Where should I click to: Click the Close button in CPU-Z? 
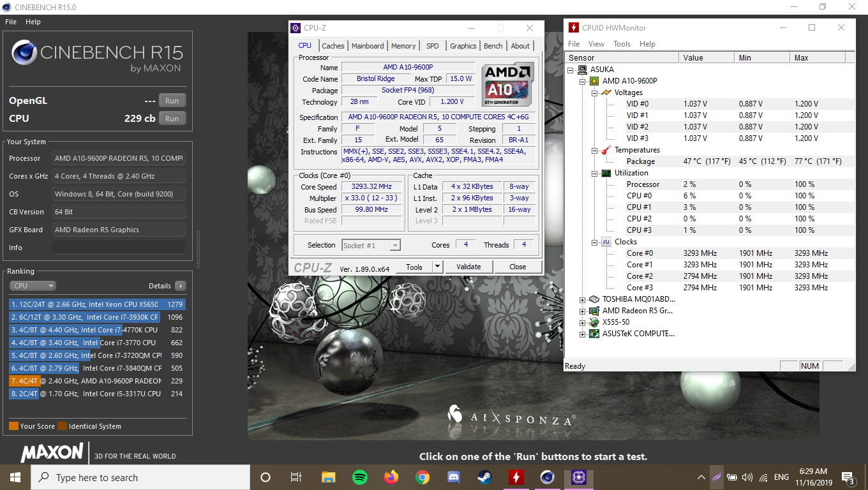(518, 267)
